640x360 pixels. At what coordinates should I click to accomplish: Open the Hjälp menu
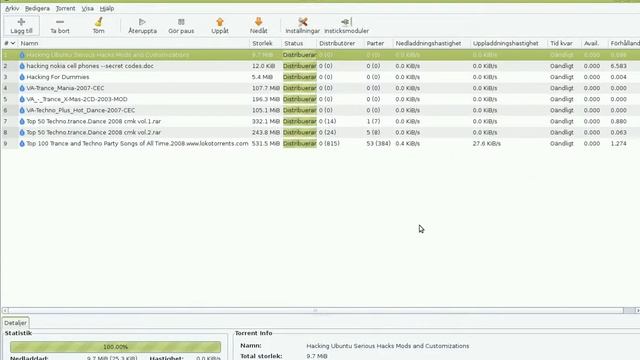pos(107,8)
